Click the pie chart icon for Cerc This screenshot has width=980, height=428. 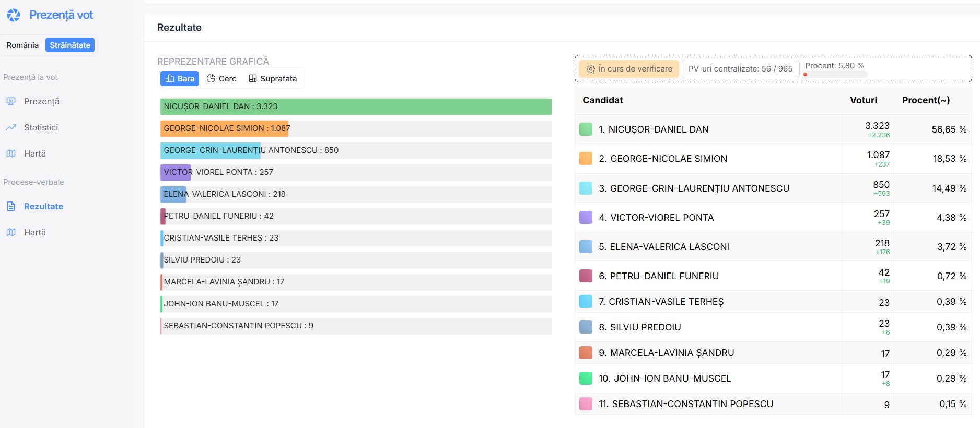211,78
